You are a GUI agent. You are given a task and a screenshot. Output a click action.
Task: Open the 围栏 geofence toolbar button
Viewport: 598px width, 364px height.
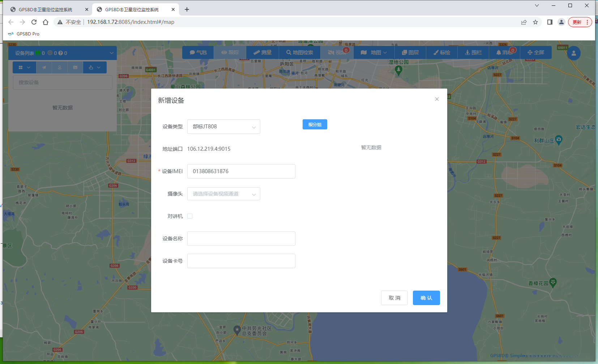(x=473, y=52)
